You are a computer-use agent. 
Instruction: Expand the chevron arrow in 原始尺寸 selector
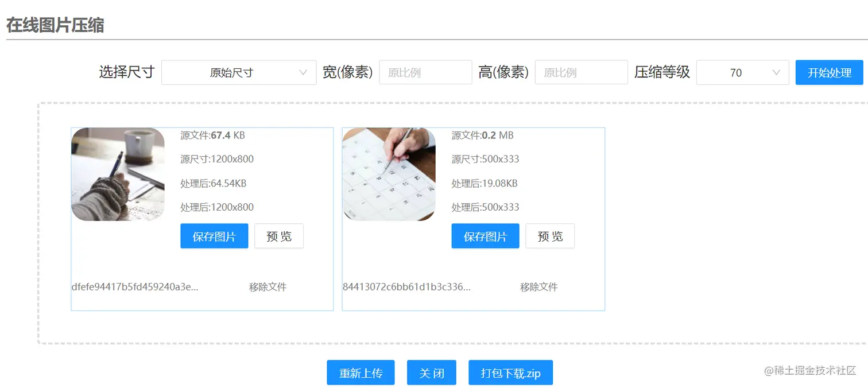coord(304,72)
